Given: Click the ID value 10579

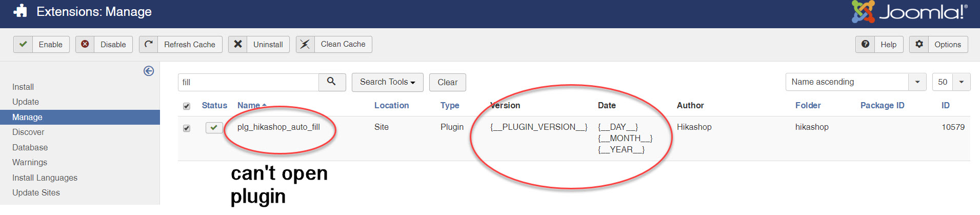Looking at the screenshot, I should pos(953,127).
